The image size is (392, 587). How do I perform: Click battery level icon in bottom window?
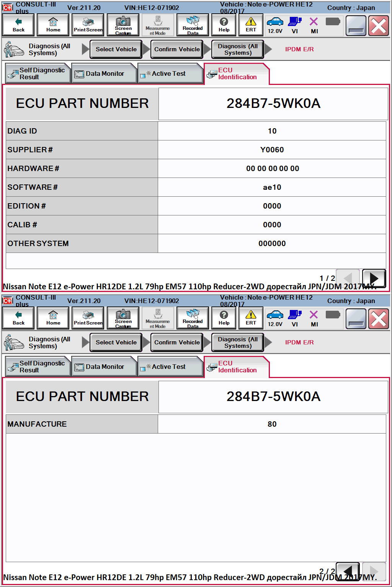pyautogui.click(x=333, y=315)
